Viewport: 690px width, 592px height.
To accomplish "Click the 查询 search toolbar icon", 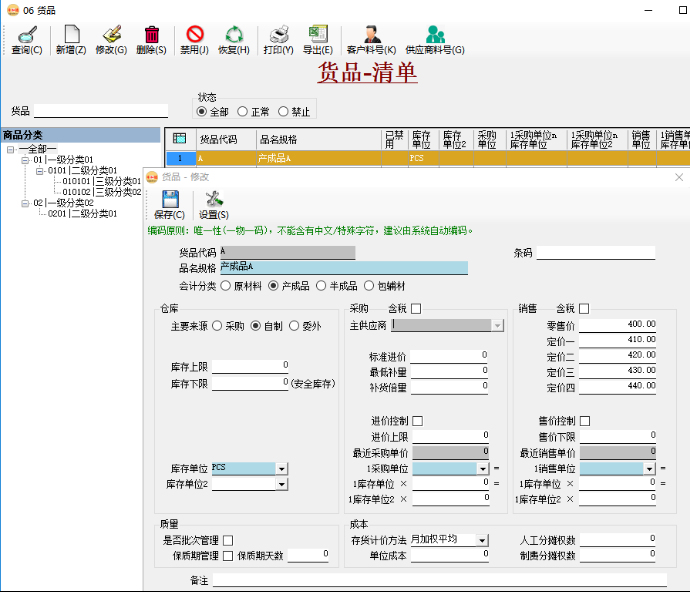I will [27, 36].
